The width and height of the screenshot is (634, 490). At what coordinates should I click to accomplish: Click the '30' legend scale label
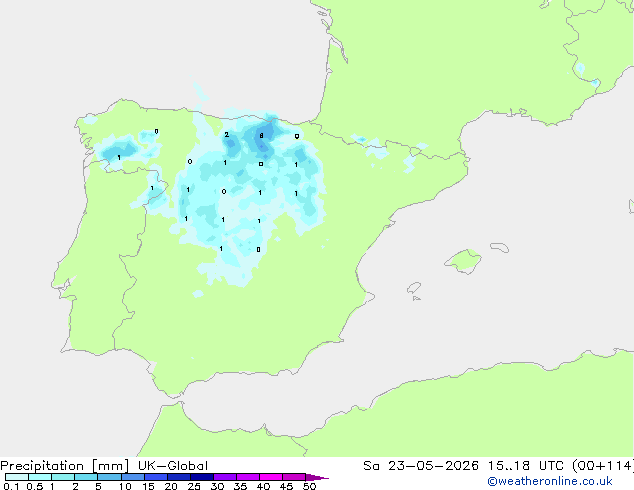217,486
